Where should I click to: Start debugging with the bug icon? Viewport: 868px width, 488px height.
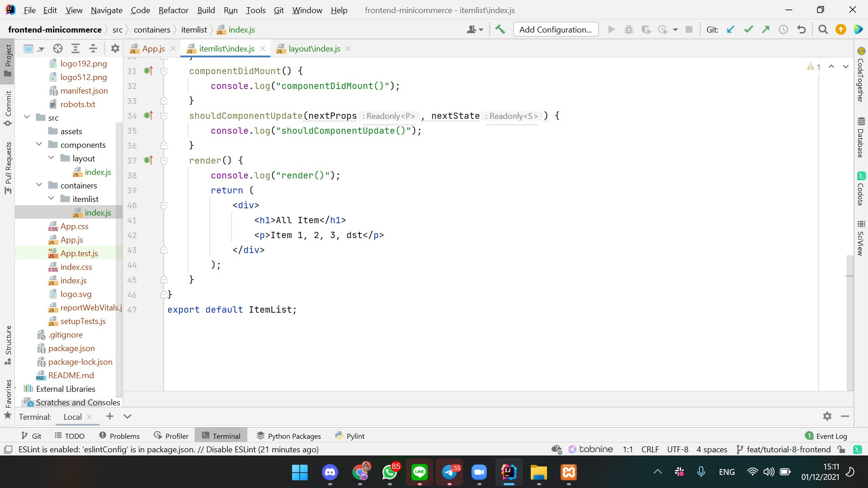(x=629, y=29)
